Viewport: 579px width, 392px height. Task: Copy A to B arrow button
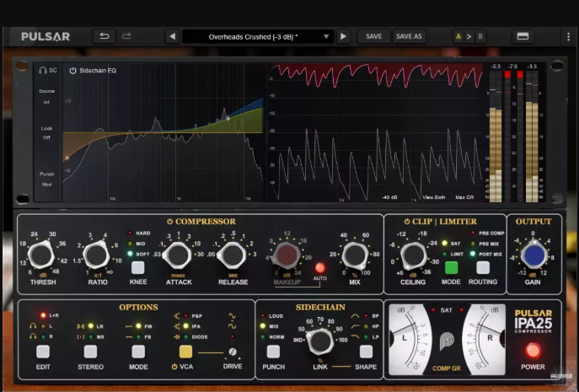point(469,36)
